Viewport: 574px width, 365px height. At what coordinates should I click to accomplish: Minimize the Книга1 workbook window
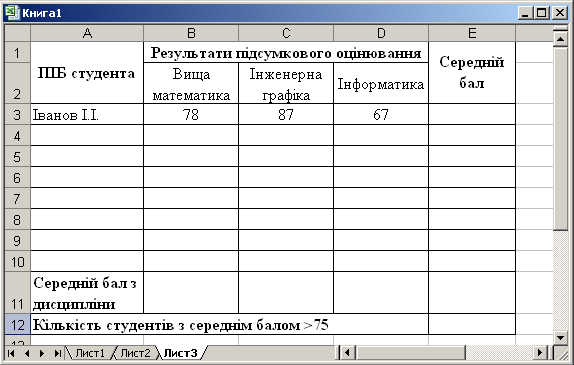[525, 13]
